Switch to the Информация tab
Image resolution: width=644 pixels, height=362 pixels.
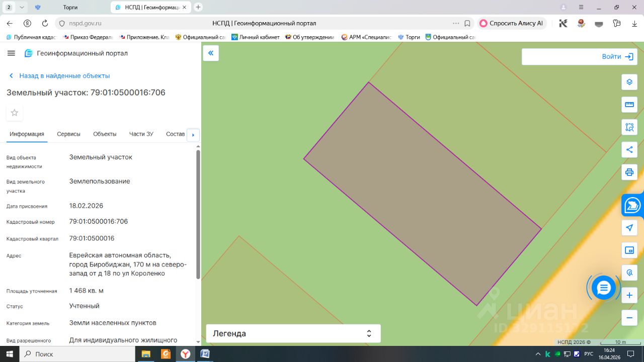[27, 134]
